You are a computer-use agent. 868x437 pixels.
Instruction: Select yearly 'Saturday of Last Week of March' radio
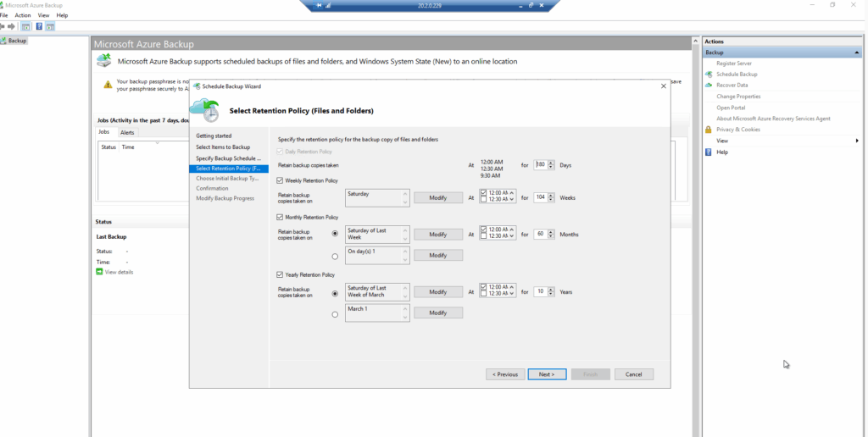(x=335, y=294)
